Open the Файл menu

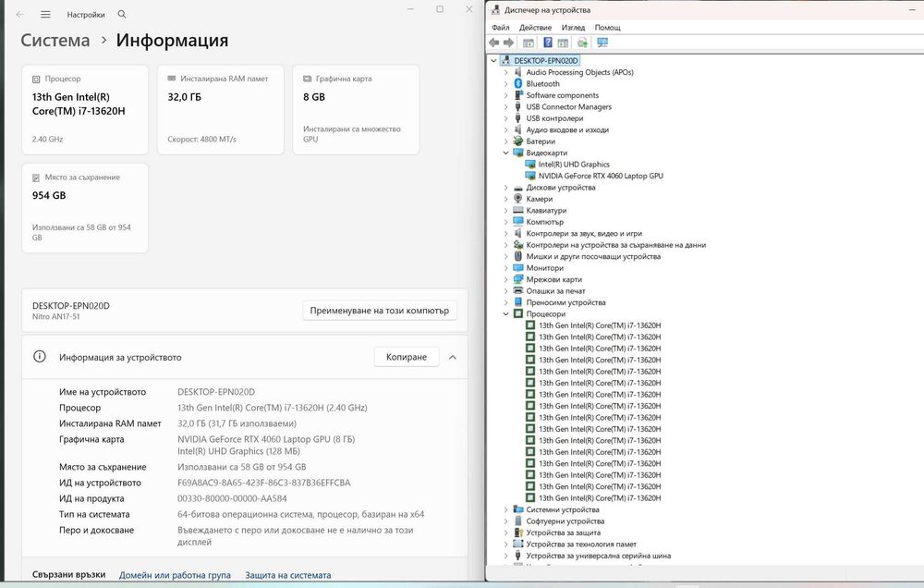click(x=500, y=28)
